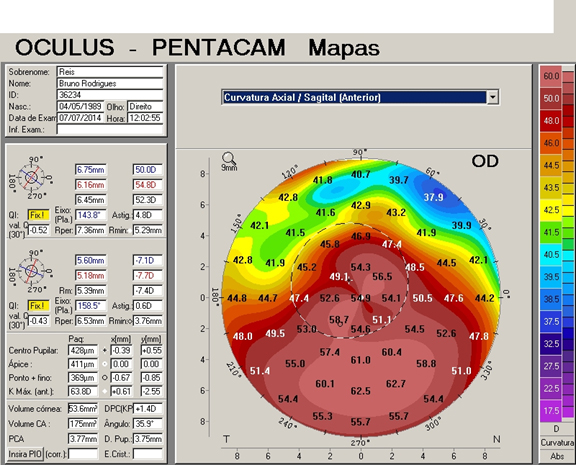Select the 60.0 color scale swatch
Viewport: 576px width, 465px height.
point(551,76)
